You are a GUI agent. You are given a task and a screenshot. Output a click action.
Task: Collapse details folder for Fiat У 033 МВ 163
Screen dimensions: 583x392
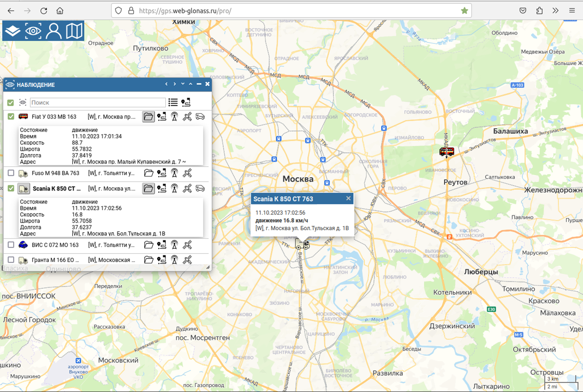148,117
